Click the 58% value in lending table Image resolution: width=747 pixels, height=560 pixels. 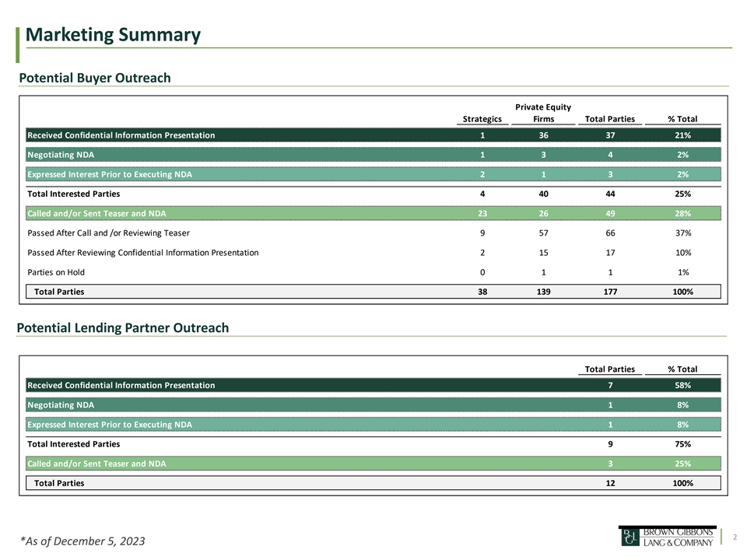pos(682,385)
